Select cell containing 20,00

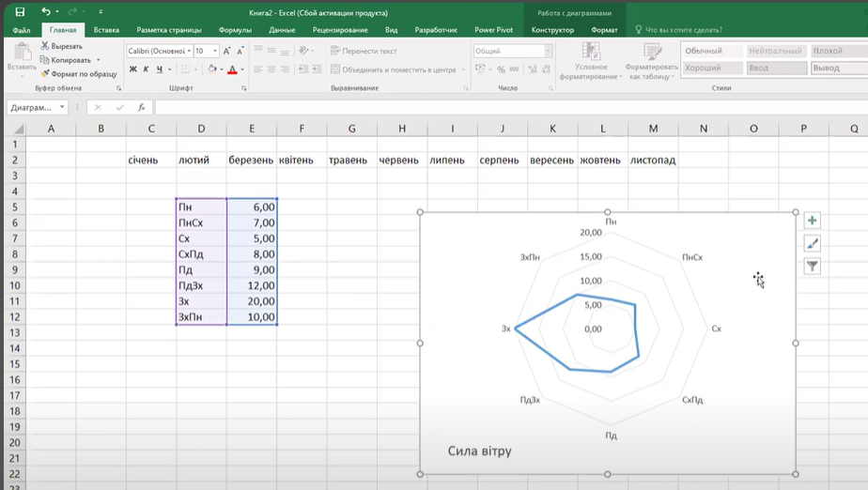tap(252, 301)
